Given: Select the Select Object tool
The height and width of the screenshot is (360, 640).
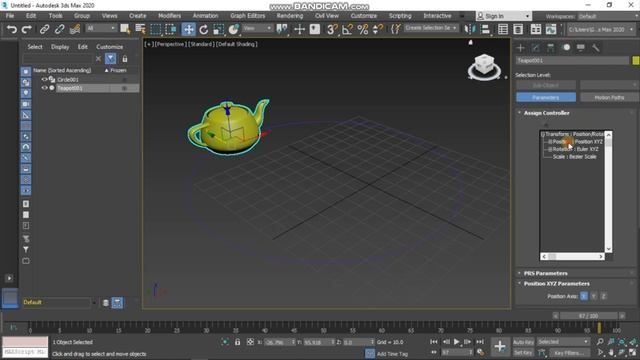Looking at the screenshot, I should point(125,29).
